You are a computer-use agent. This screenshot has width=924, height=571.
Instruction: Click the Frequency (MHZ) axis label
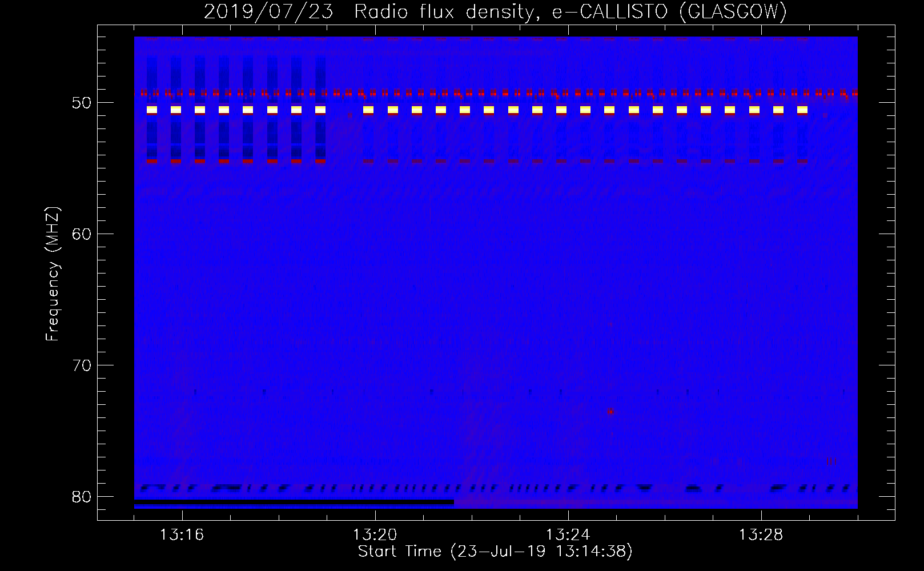(x=53, y=274)
